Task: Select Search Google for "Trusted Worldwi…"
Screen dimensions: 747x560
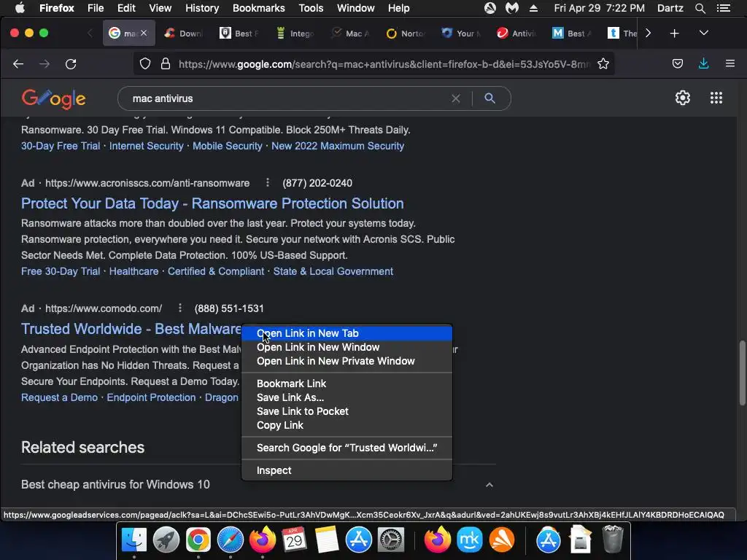Action: [x=347, y=448]
